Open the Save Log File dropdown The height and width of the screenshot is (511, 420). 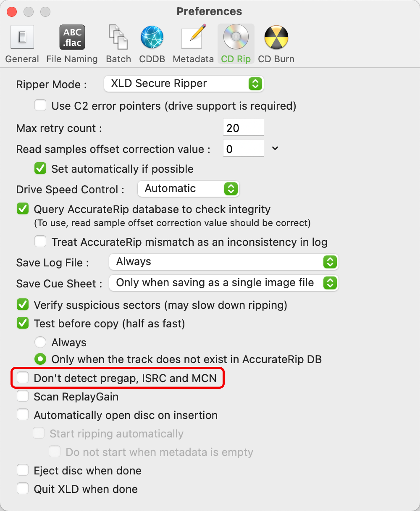click(x=224, y=262)
